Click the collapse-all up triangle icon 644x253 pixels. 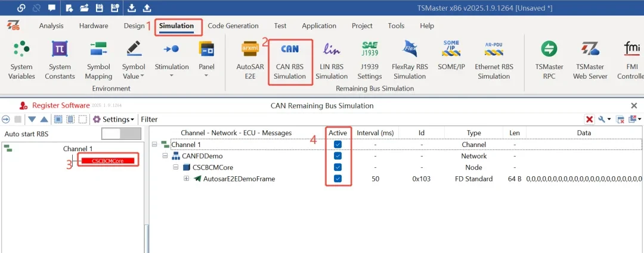pos(44,119)
